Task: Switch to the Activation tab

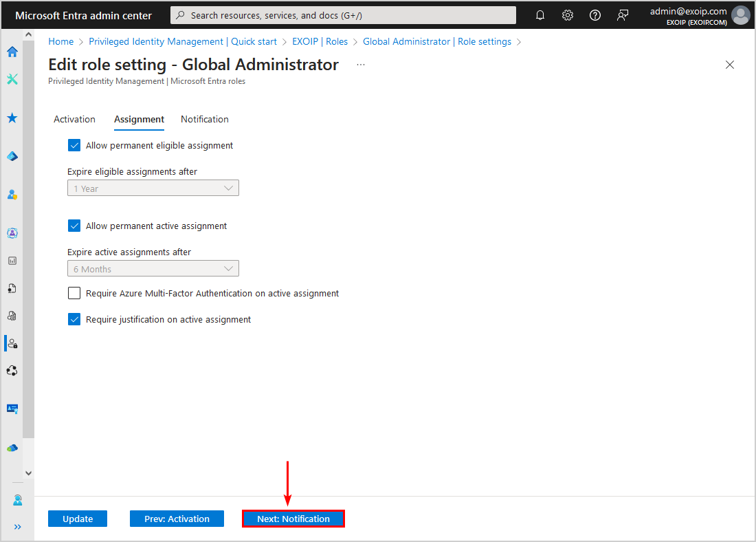Action: pos(74,119)
